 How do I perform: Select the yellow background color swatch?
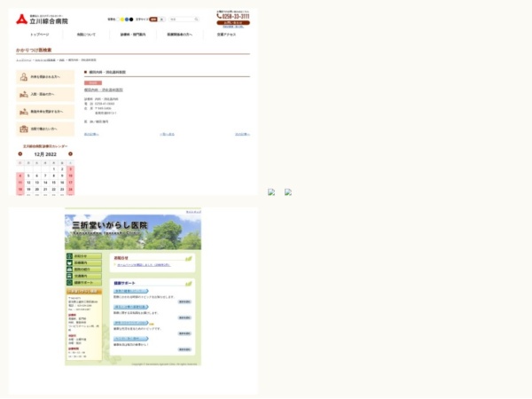pyautogui.click(x=122, y=20)
